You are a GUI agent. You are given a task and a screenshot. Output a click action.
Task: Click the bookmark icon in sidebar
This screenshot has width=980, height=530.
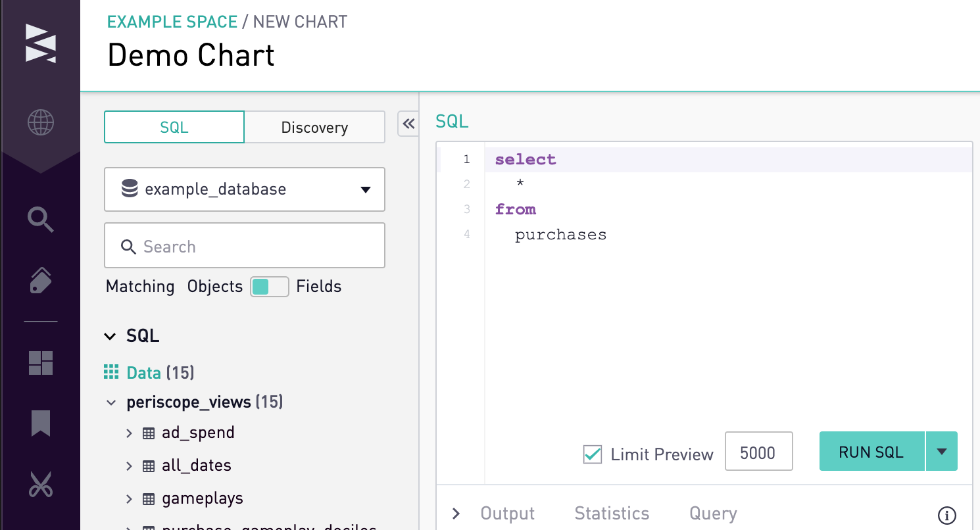click(41, 423)
